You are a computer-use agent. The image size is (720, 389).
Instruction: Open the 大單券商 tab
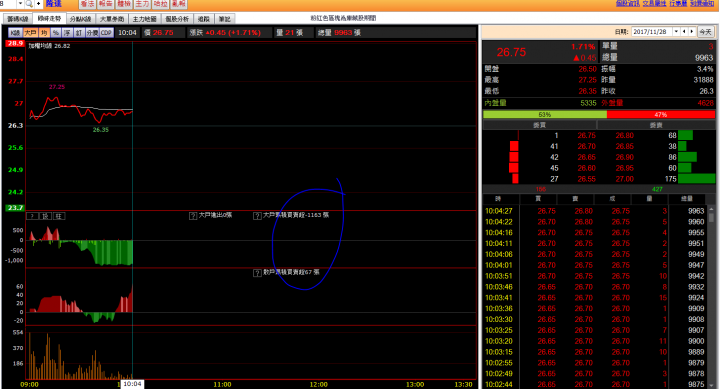(112, 19)
